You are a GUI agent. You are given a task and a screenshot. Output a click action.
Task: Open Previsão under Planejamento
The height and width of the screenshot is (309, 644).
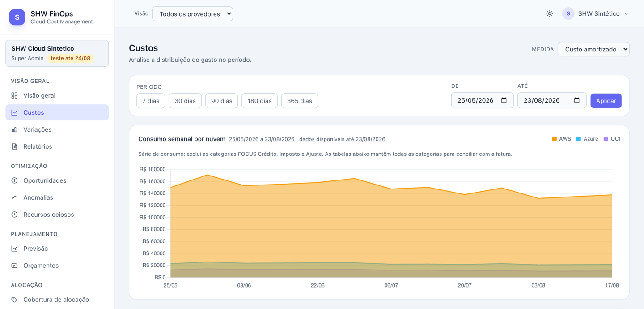click(x=57, y=249)
